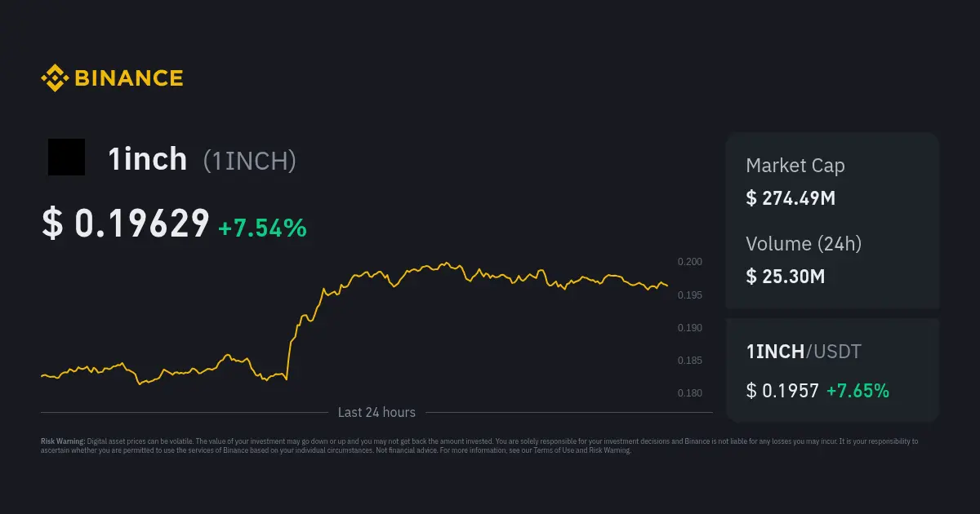Click the Market Cap label

coord(795,166)
